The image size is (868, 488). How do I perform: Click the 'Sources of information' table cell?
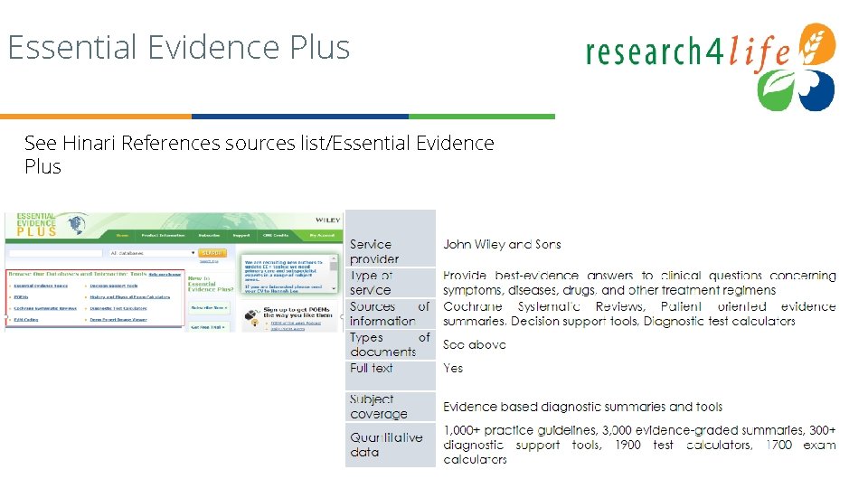tap(391, 314)
